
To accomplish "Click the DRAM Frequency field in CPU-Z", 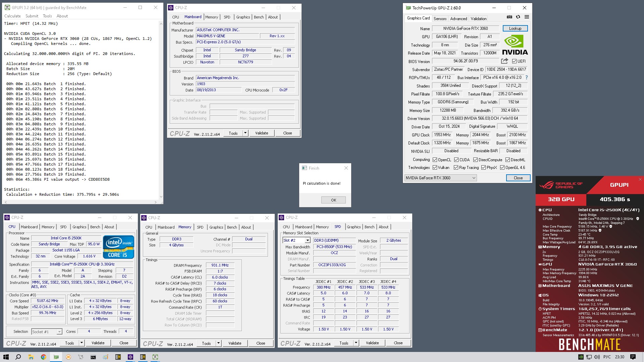I will coord(220,265).
